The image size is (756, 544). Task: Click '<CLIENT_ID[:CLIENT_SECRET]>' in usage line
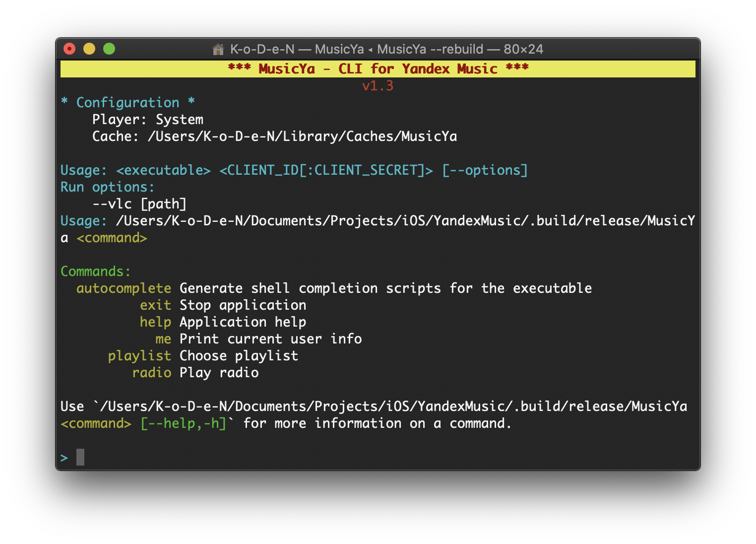tap(326, 170)
